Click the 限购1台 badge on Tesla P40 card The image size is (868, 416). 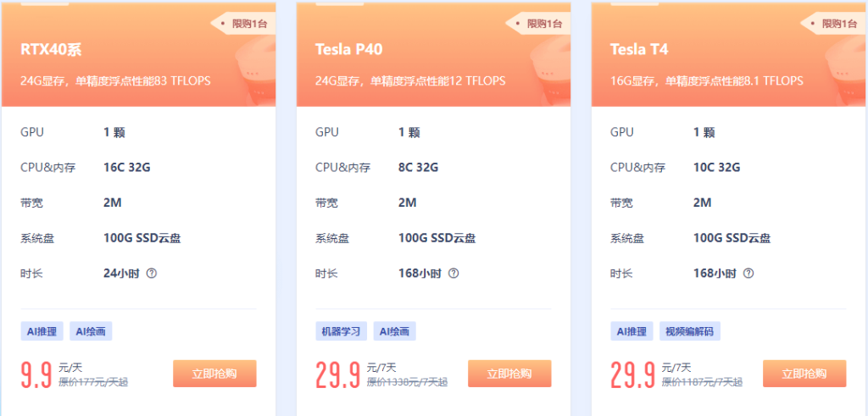click(x=538, y=24)
